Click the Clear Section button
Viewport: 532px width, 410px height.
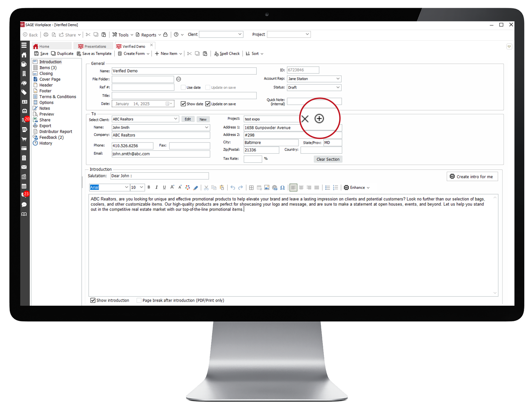[328, 159]
